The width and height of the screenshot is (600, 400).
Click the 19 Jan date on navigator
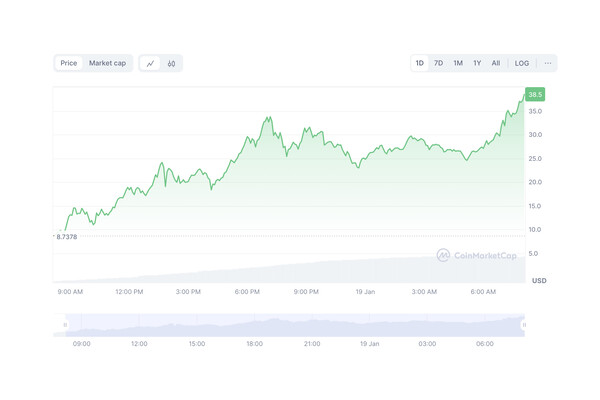pyautogui.click(x=370, y=343)
